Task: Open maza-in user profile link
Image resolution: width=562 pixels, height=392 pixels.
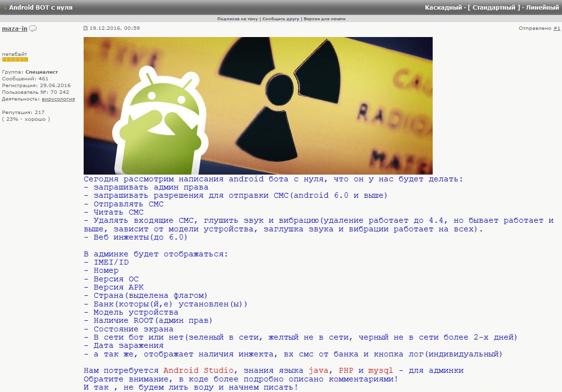Action: click(15, 29)
